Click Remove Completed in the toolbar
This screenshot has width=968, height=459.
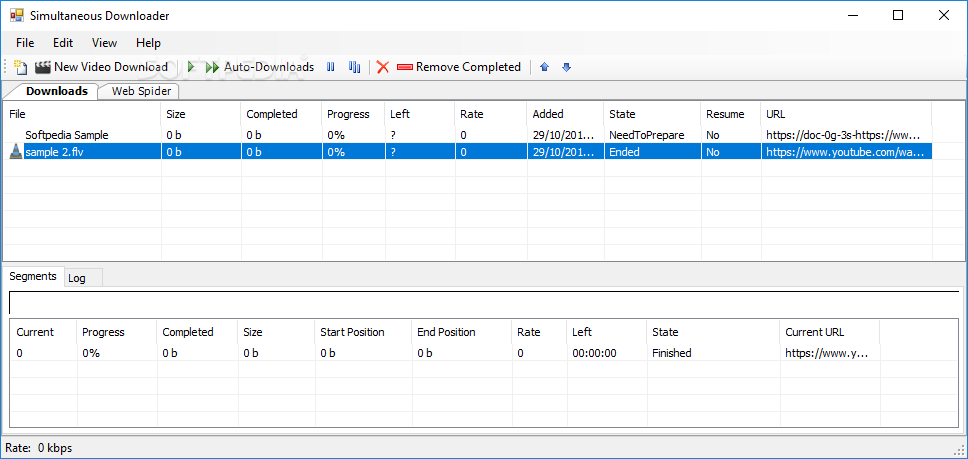click(x=459, y=67)
